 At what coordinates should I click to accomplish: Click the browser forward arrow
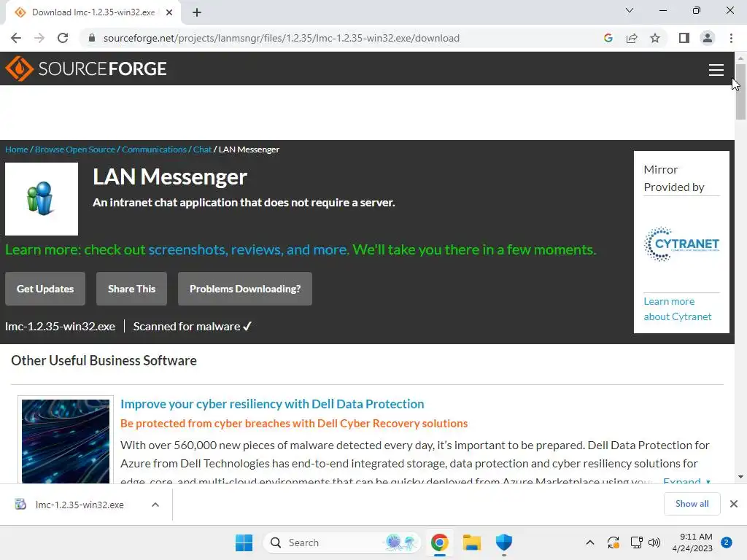(39, 38)
